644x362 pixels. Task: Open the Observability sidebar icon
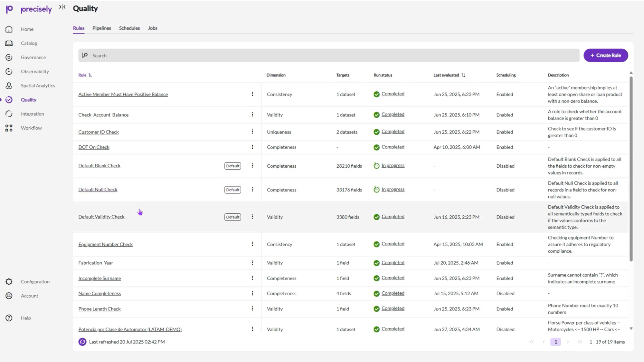pyautogui.click(x=9, y=72)
